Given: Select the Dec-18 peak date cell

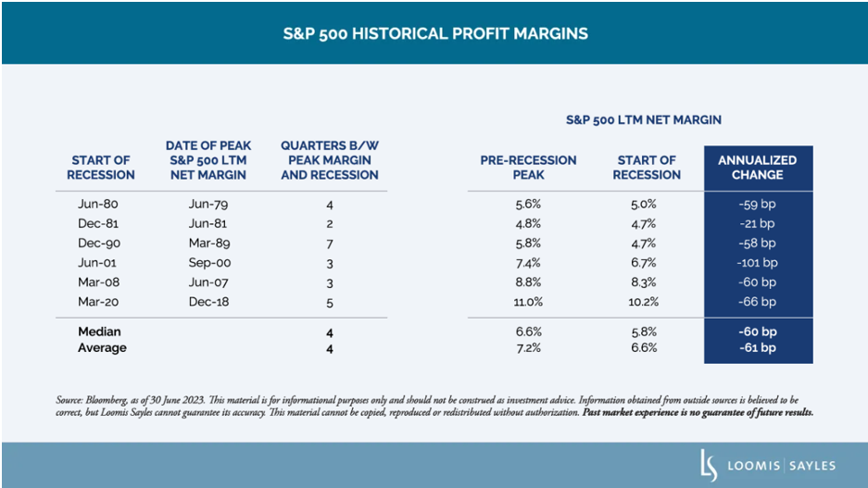Looking at the screenshot, I should pyautogui.click(x=210, y=301).
